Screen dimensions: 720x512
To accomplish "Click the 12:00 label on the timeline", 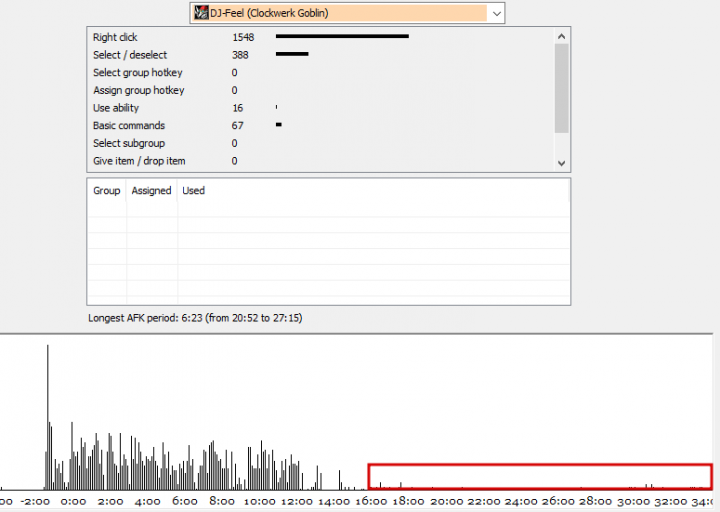I will (x=297, y=501).
